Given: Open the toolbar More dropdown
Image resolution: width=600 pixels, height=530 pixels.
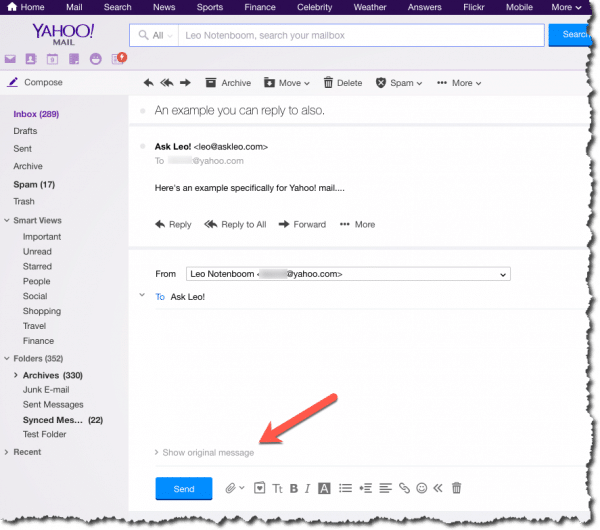Looking at the screenshot, I should click(x=459, y=83).
